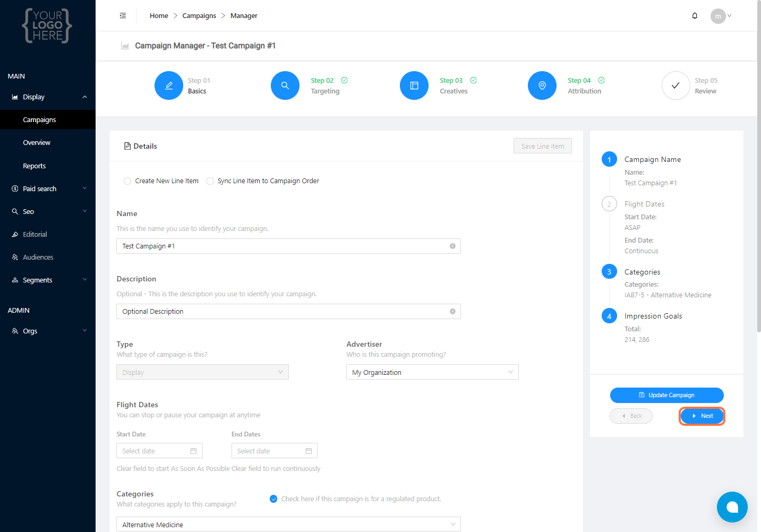This screenshot has height=532, width=761.
Task: Click the Save Line Item button
Action: click(543, 146)
